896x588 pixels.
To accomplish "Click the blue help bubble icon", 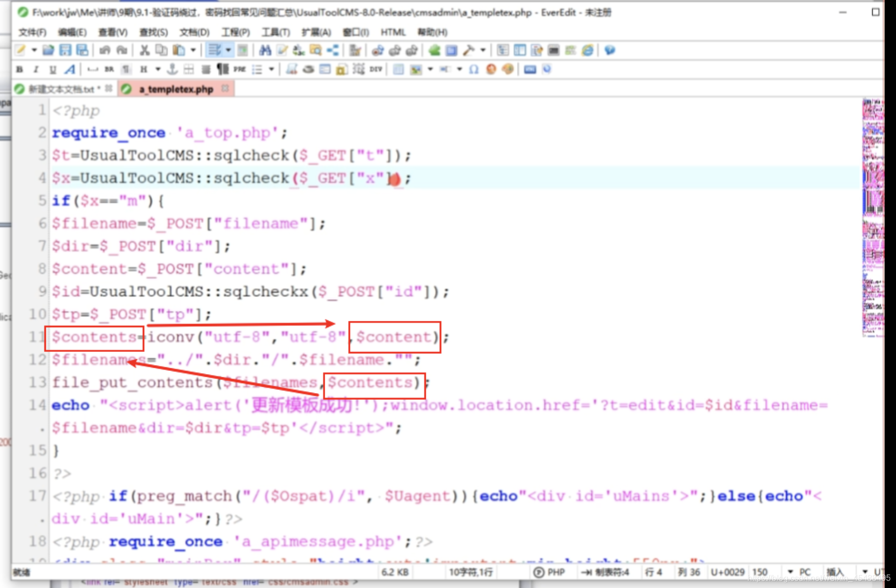I will tap(610, 50).
